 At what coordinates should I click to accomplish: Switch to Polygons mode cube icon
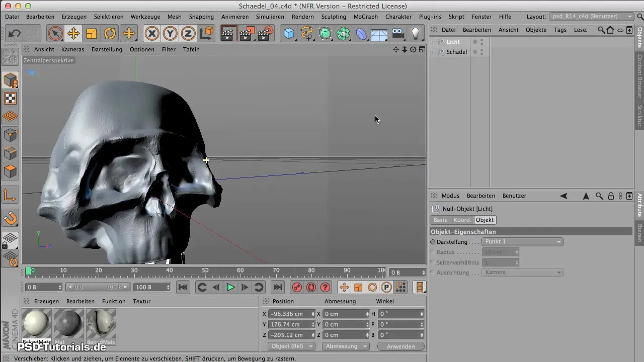(11, 171)
